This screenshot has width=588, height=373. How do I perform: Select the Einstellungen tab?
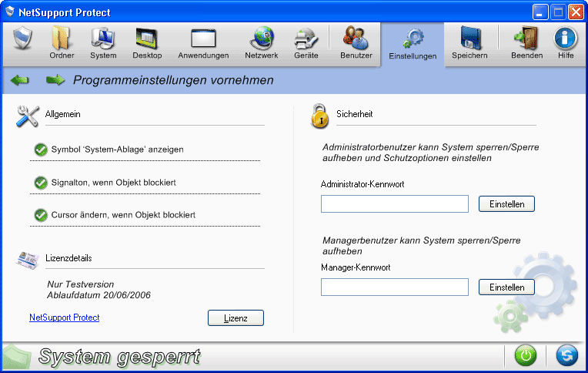coord(413,45)
